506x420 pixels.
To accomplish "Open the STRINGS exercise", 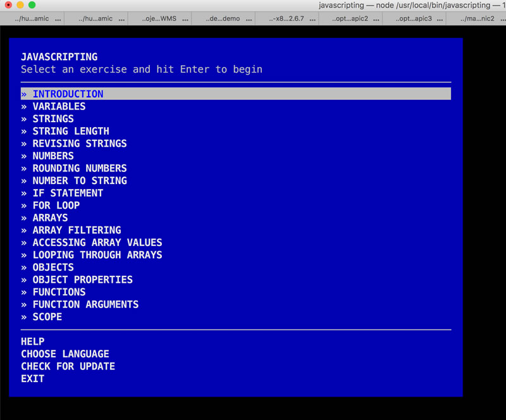I will [53, 119].
